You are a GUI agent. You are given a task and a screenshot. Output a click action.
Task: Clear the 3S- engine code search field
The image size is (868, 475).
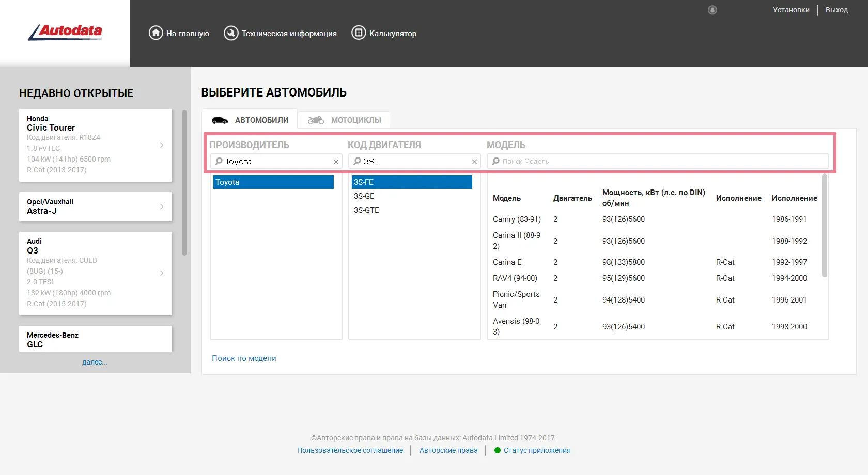(474, 162)
